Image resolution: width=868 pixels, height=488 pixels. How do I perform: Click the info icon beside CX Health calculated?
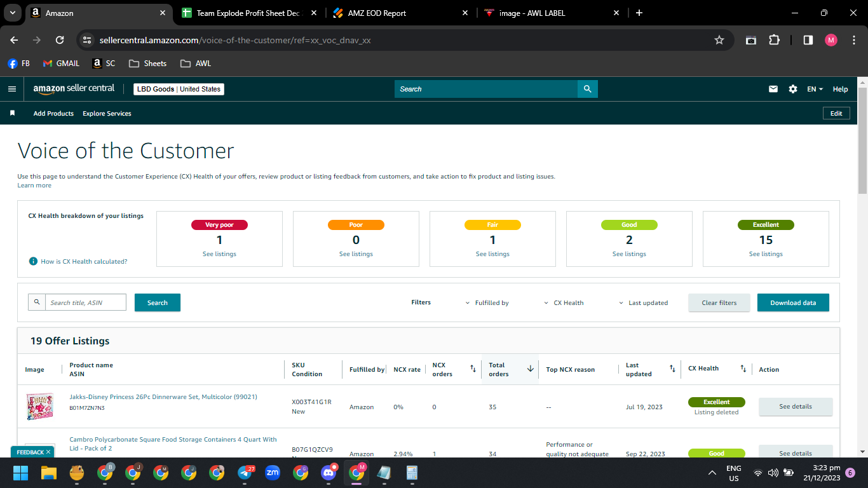[33, 261]
